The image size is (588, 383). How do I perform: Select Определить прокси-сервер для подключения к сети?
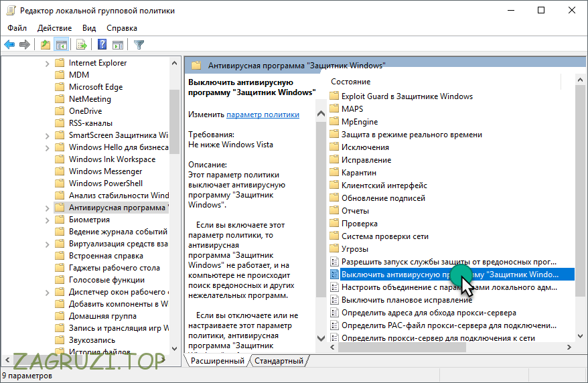437,338
